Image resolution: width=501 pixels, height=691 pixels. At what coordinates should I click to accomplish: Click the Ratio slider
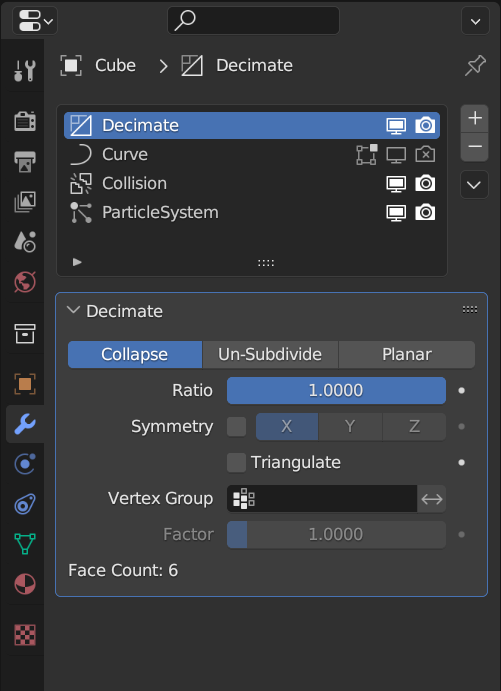(x=336, y=390)
